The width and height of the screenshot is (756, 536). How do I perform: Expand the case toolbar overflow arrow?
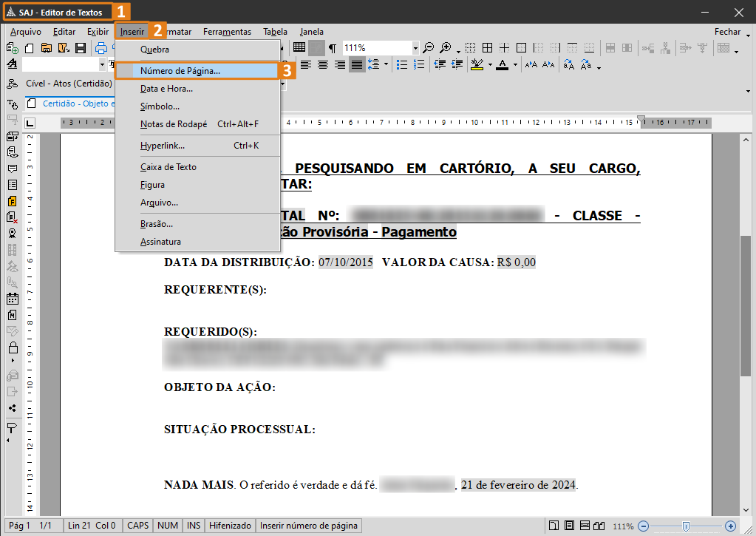coord(599,68)
